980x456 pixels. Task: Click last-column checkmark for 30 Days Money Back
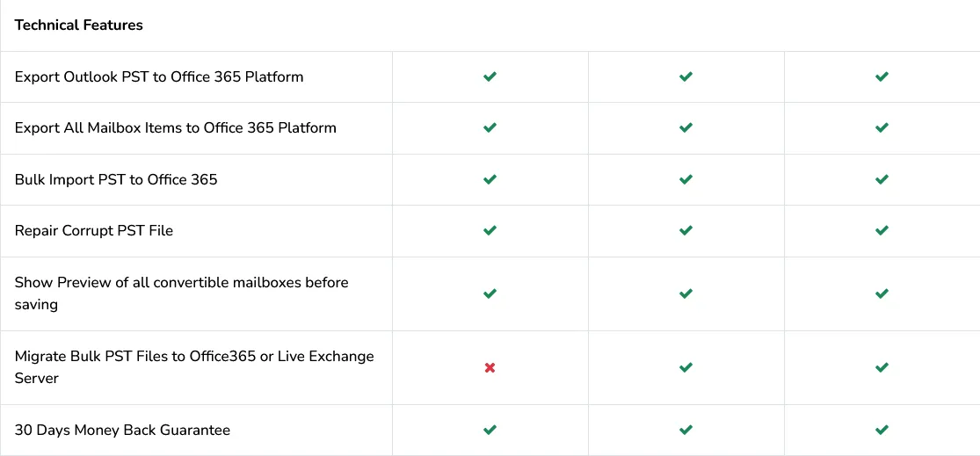click(x=882, y=430)
